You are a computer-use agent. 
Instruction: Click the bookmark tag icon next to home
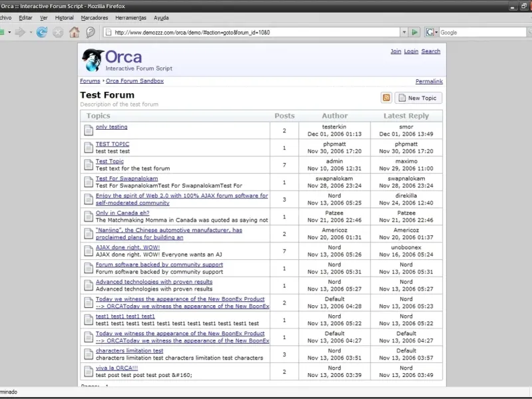click(x=90, y=32)
